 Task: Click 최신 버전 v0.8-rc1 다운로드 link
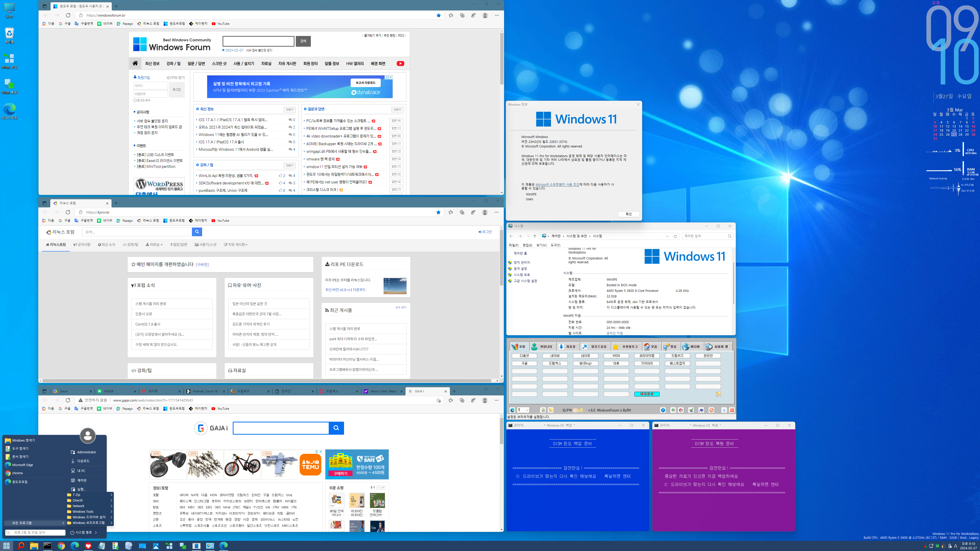[345, 290]
